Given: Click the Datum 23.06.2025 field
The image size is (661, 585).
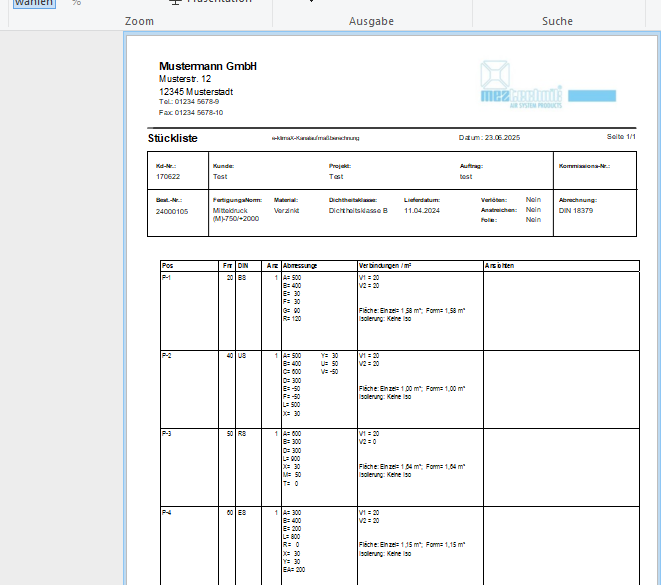Looking at the screenshot, I should [489, 137].
